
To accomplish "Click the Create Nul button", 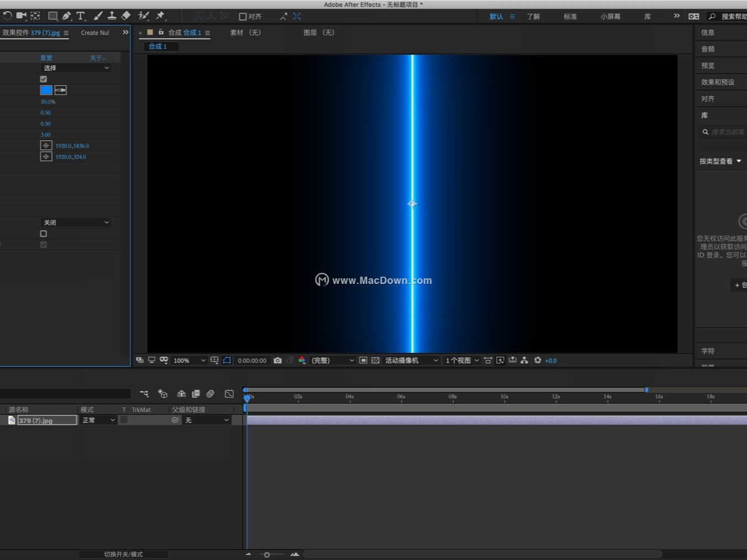I will pos(94,33).
